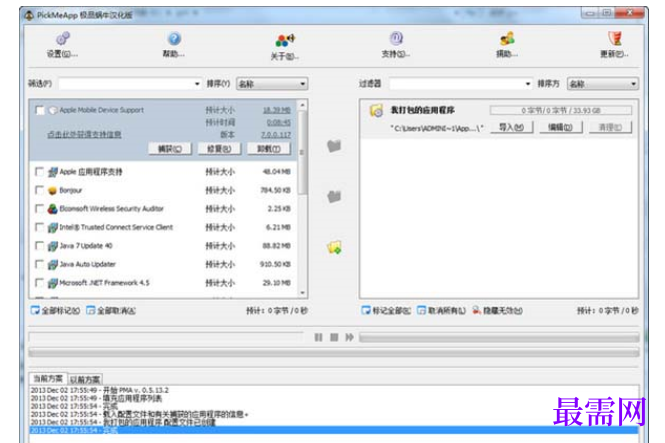Check Microsoft .NET Framework 4.5 checkbox
This screenshot has width=665, height=443.
(39, 283)
